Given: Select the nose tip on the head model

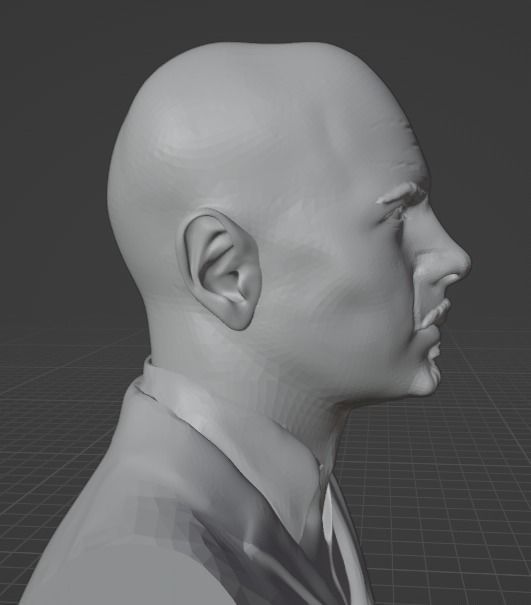Looking at the screenshot, I should (460, 263).
